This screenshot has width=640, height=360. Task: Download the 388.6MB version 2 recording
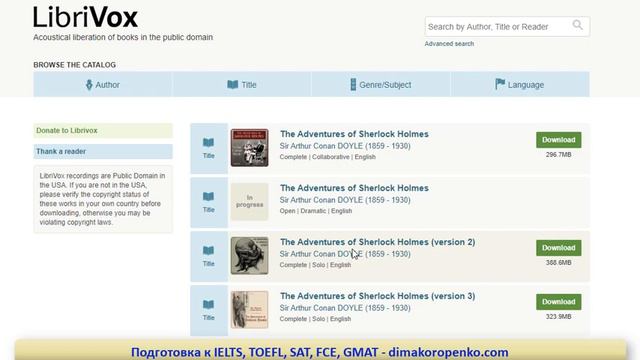click(558, 248)
